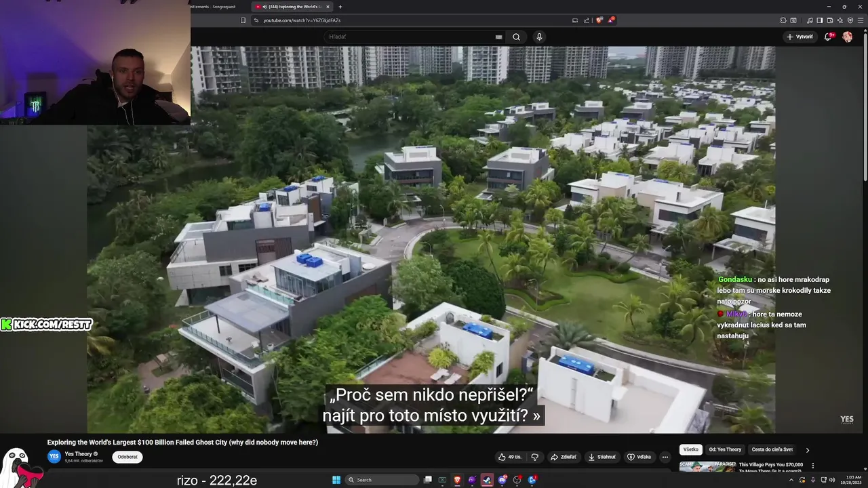
Task: Click the This Village Pays You $70,000 title
Action: coord(771,467)
